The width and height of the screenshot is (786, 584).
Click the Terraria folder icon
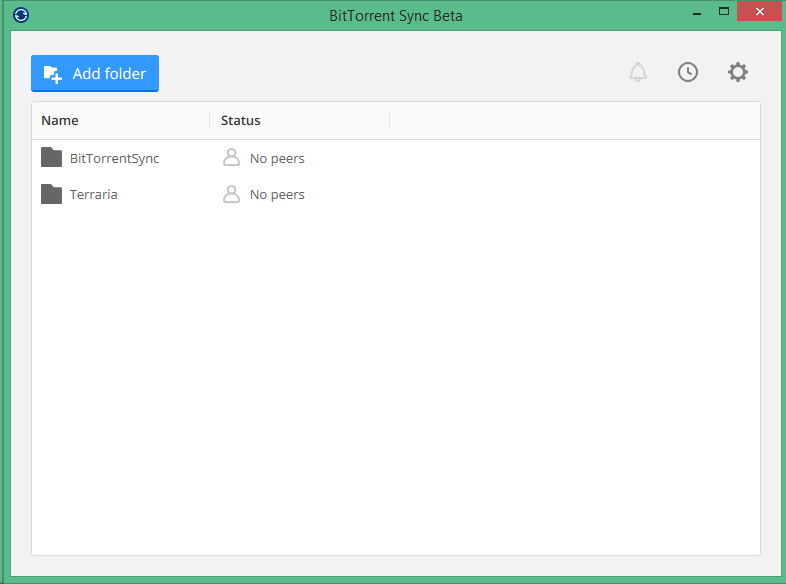point(51,194)
